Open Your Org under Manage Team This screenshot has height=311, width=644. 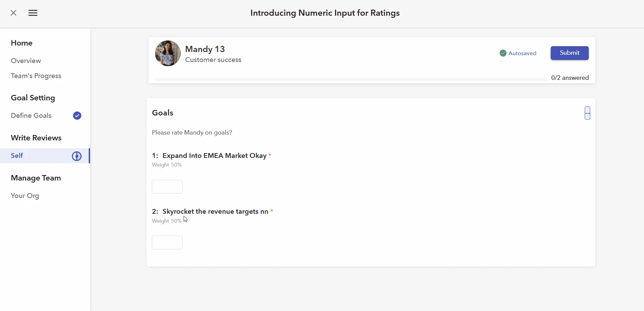tap(25, 196)
